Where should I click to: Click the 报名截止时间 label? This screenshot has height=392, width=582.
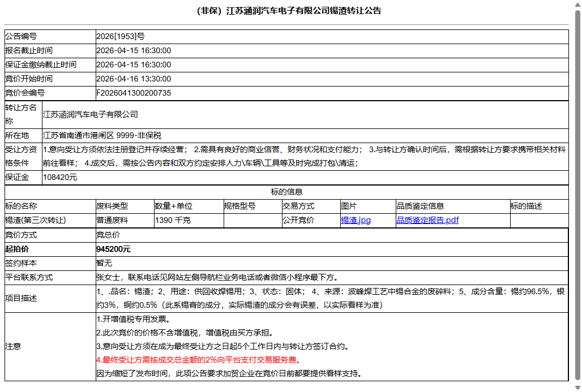pos(29,51)
